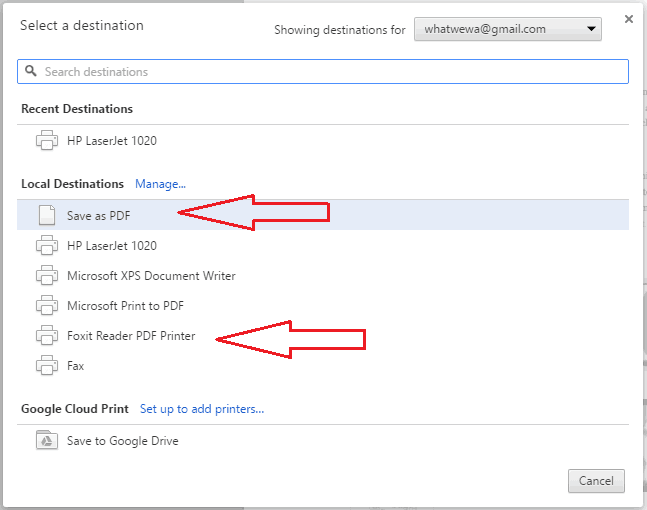Click printer icon beside recent HP LaserJet 1020
This screenshot has width=647, height=510.
pyautogui.click(x=47, y=140)
